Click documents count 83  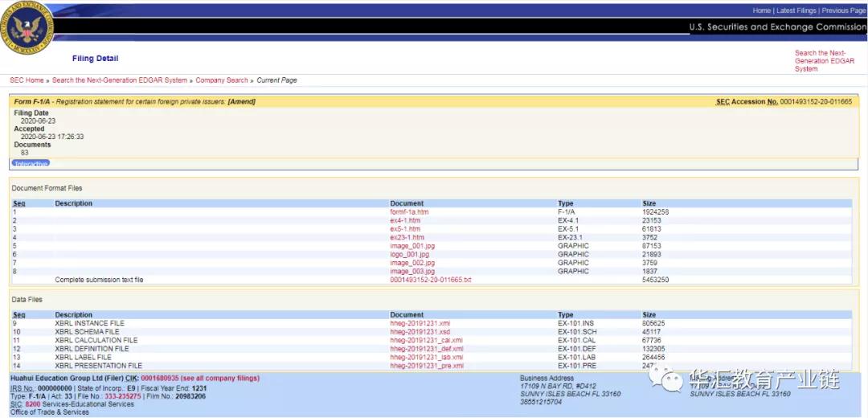(x=25, y=153)
